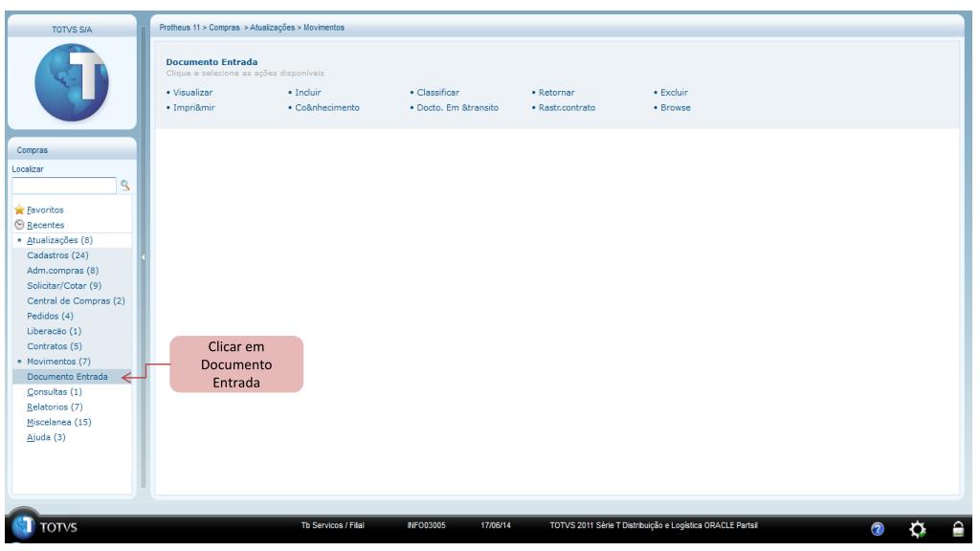
Task: Click the Retornar action link
Action: coord(556,92)
